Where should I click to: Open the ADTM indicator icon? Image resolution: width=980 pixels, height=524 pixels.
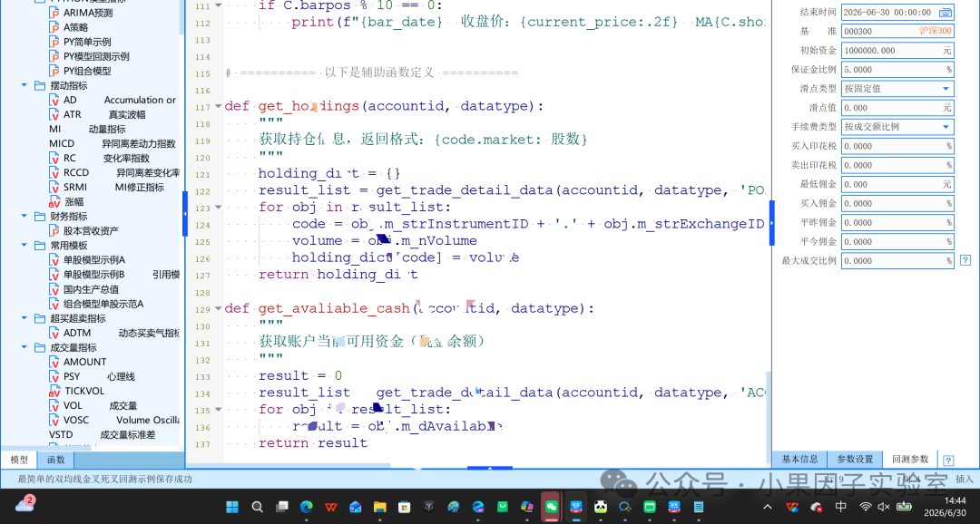54,333
